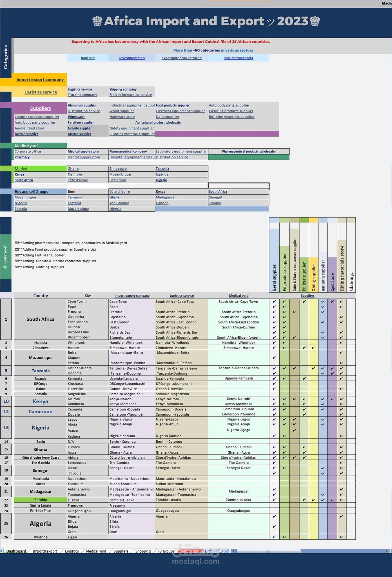Click the green 'Zambia' country cell in table

click(40, 500)
